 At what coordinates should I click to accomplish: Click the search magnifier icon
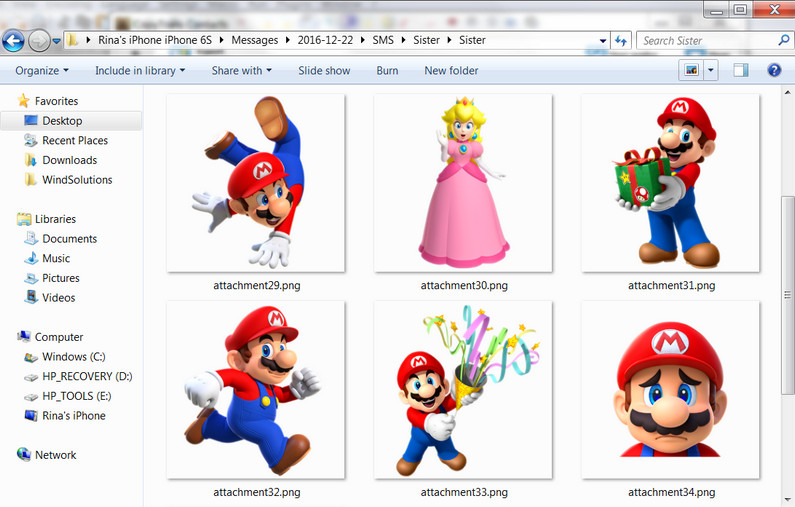pyautogui.click(x=784, y=40)
